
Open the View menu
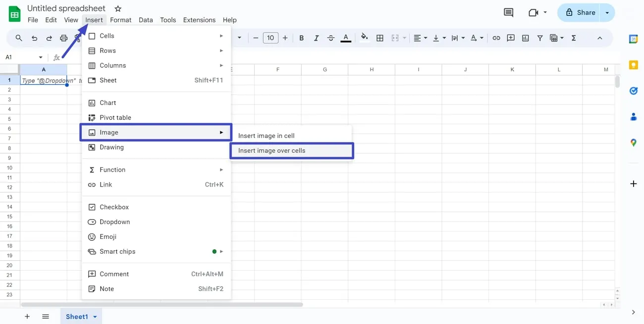71,20
